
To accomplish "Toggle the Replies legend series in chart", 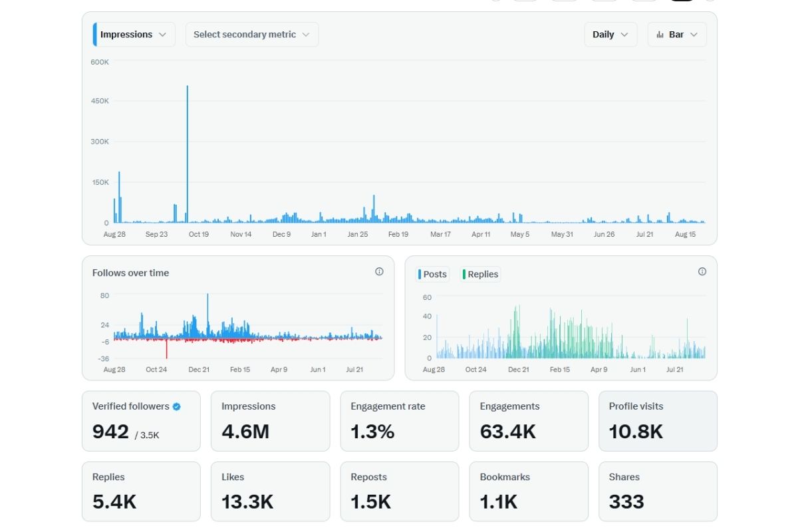I will pyautogui.click(x=480, y=274).
